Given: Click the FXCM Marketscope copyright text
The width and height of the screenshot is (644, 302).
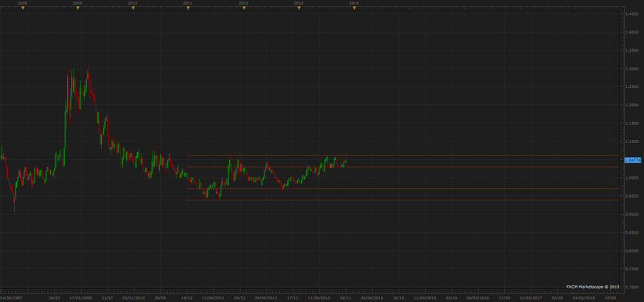Looking at the screenshot, I should 592,286.
